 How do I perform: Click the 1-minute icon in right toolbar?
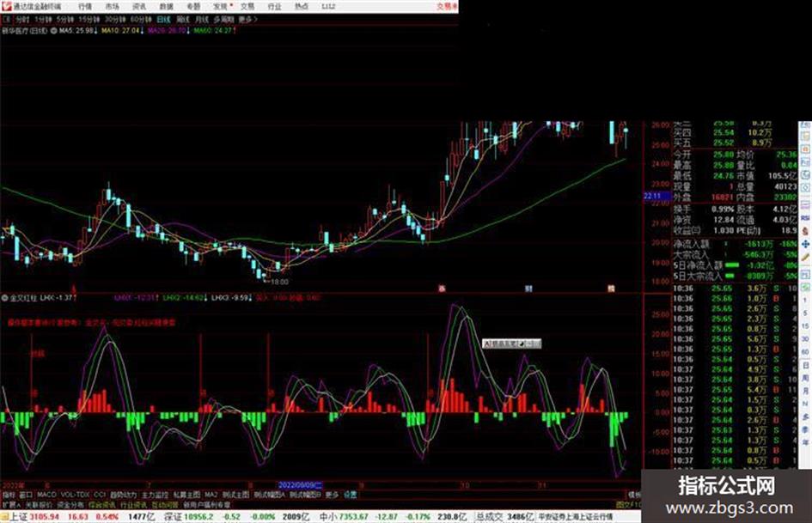(x=805, y=300)
